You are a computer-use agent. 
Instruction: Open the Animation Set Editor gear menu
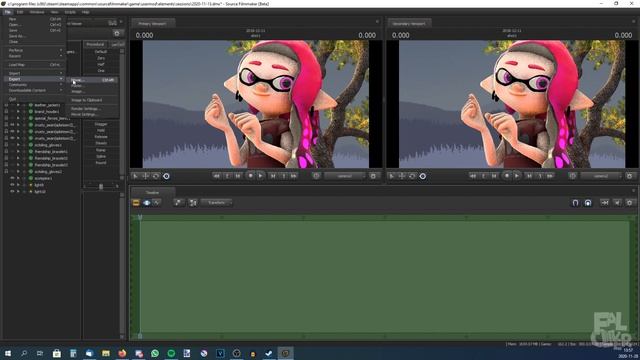[117, 33]
